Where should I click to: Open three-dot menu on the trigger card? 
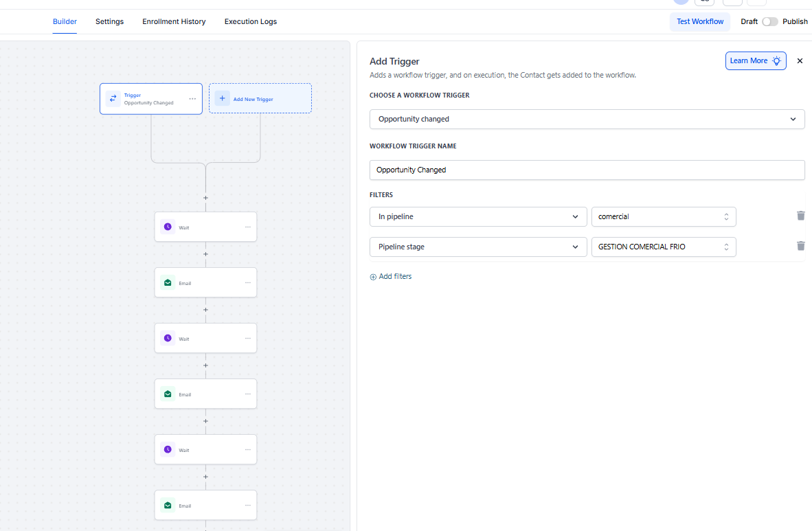pos(192,99)
